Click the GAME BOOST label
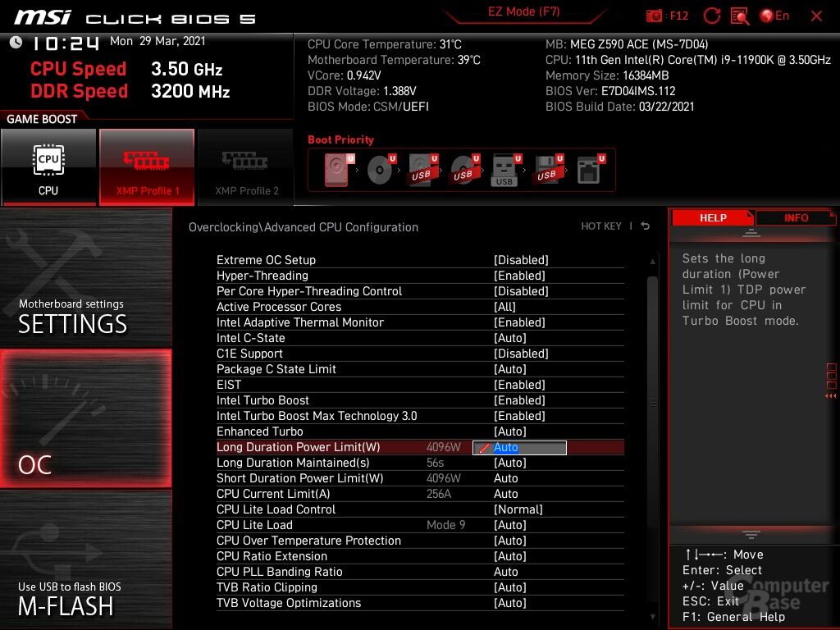Image resolution: width=840 pixels, height=630 pixels. [x=42, y=119]
